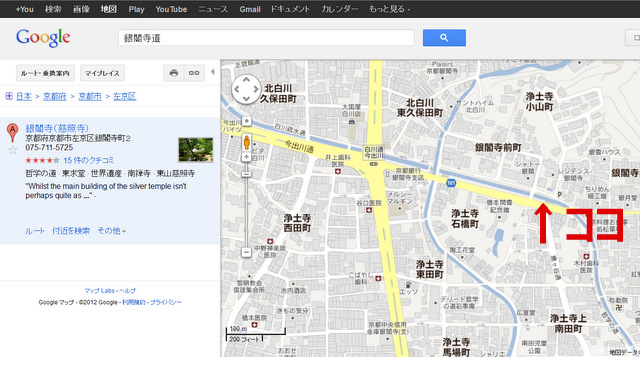Image resolution: width=640 pixels, height=375 pixels.
Task: Click the 大国屋白川店 shopping icon
Action: 352,122
